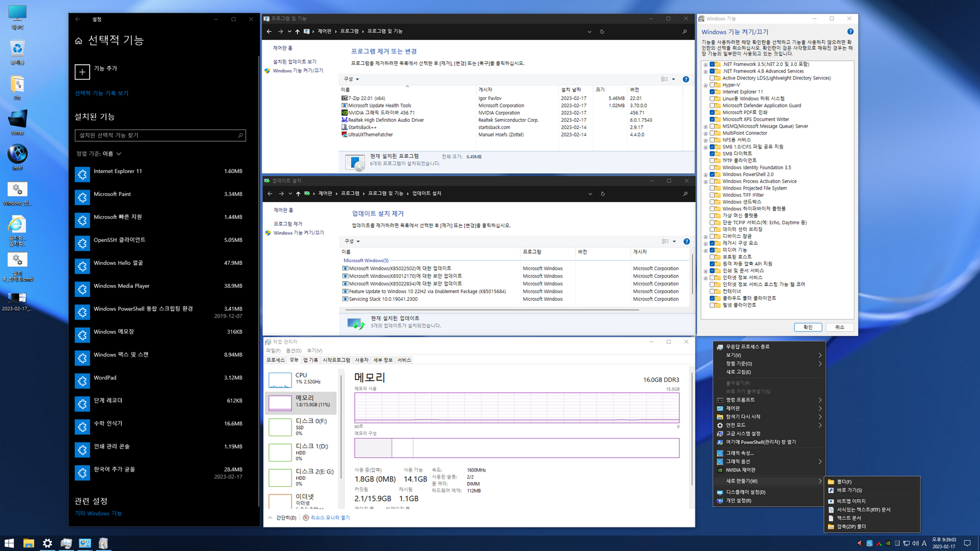The image size is (980, 551).
Task: Uncheck Internet Explorer 11 in Windows 기능
Action: click(x=712, y=92)
